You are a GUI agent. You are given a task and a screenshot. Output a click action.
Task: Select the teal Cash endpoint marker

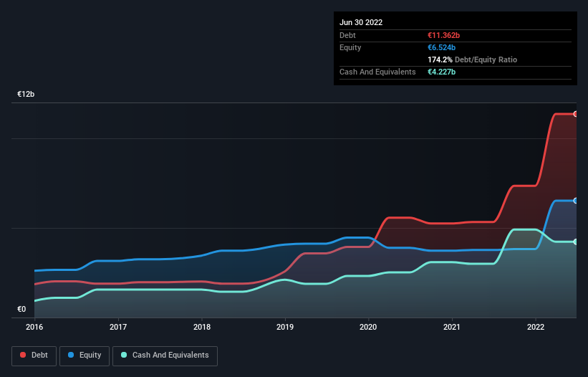(576, 242)
